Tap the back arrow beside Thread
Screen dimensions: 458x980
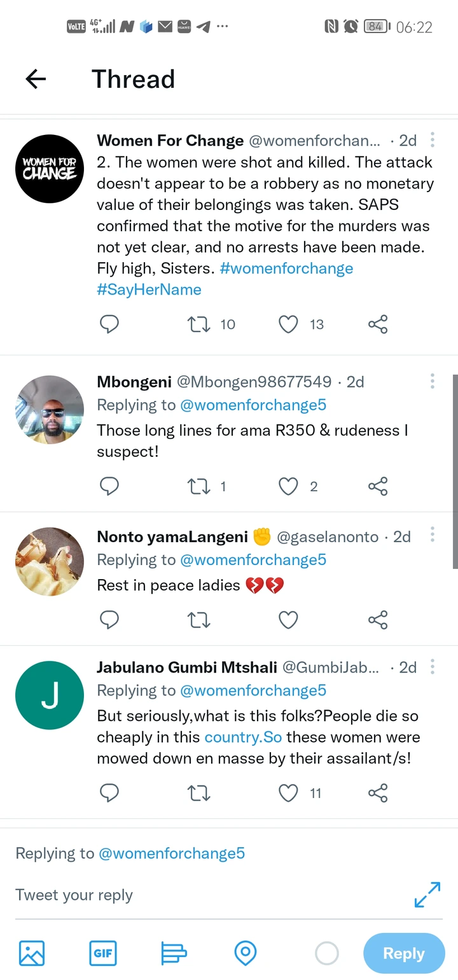[36, 79]
